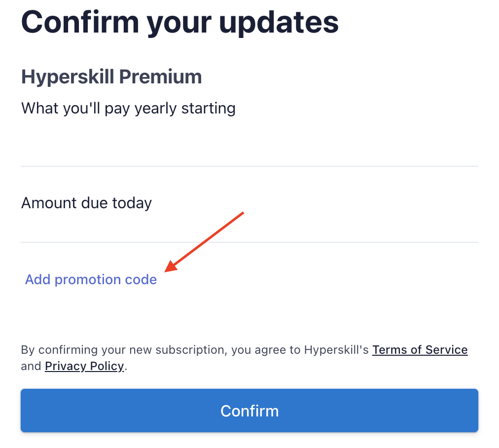This screenshot has width=499, height=448.
Task: Finalize the plan change with Confirm
Action: click(249, 410)
